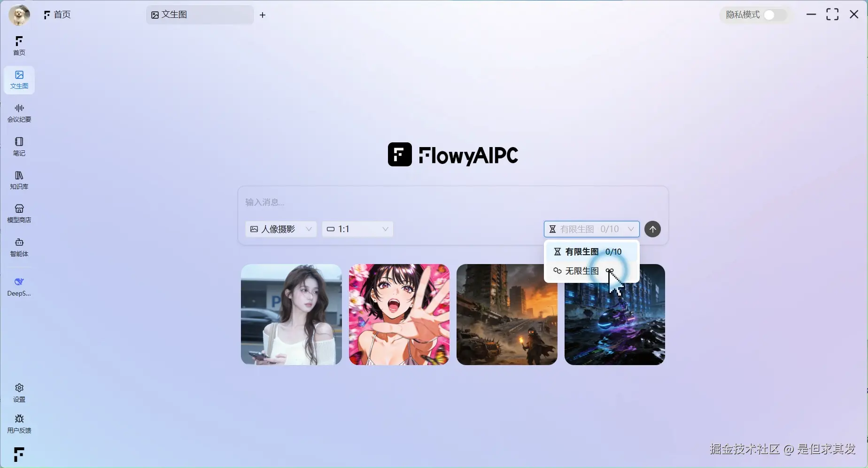The image size is (868, 468).
Task: Open the 笔记 panel
Action: coord(19,146)
